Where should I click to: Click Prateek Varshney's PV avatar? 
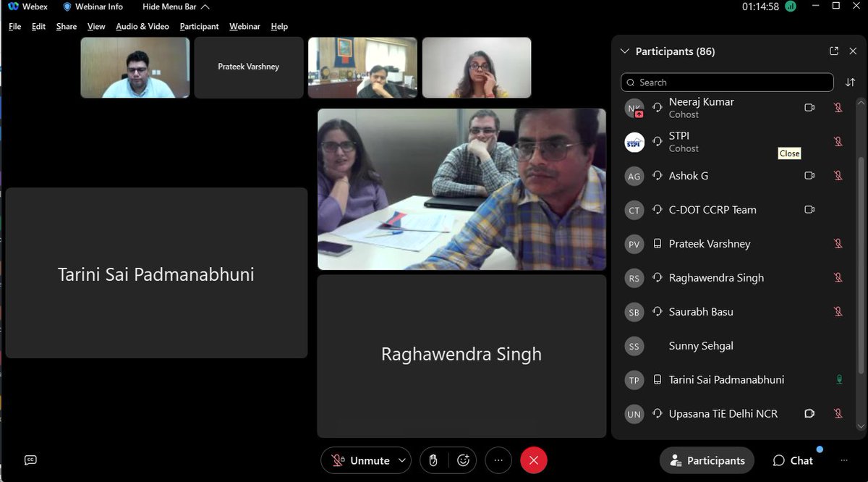tap(634, 244)
